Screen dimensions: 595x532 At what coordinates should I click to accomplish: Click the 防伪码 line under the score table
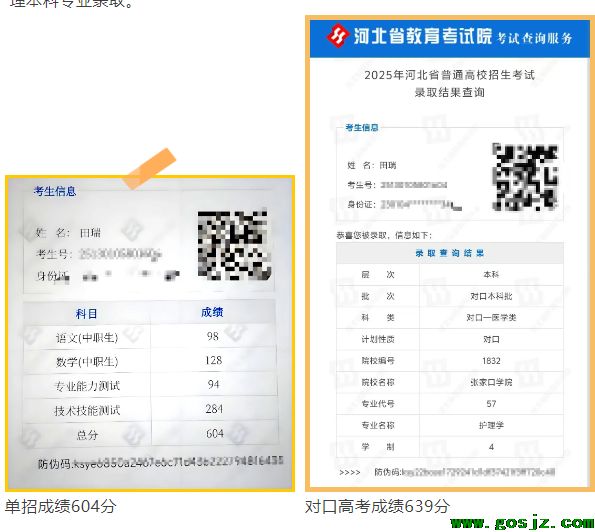coord(161,462)
